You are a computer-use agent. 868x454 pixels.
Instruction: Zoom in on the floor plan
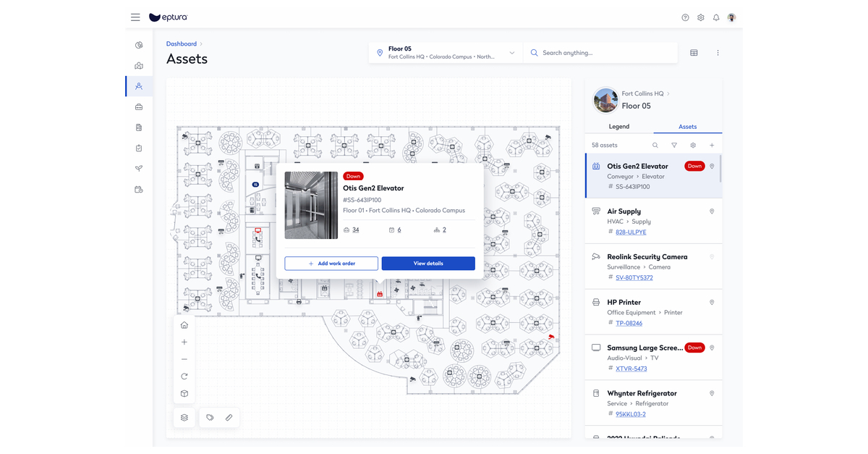(x=184, y=341)
